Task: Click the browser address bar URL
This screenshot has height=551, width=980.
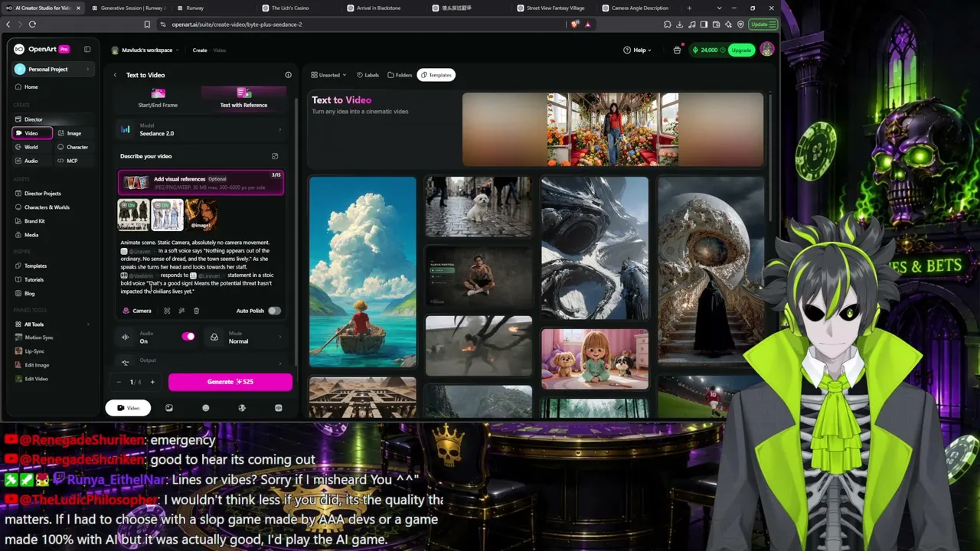Action: tap(237, 24)
